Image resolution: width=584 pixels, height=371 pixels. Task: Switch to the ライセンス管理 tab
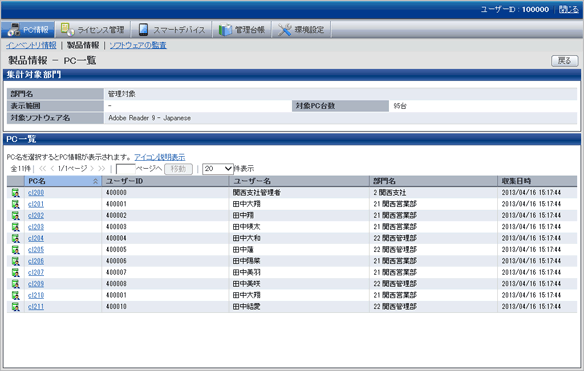(x=93, y=29)
